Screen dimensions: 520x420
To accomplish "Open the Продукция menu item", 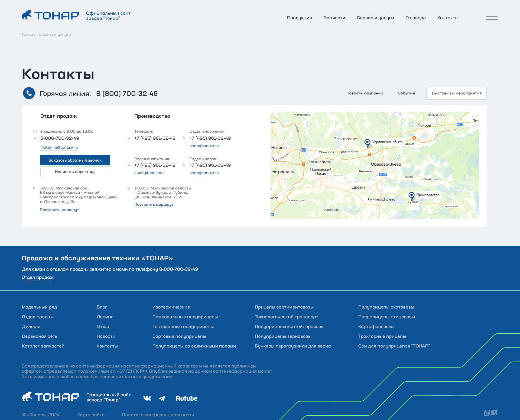I will pyautogui.click(x=300, y=18).
